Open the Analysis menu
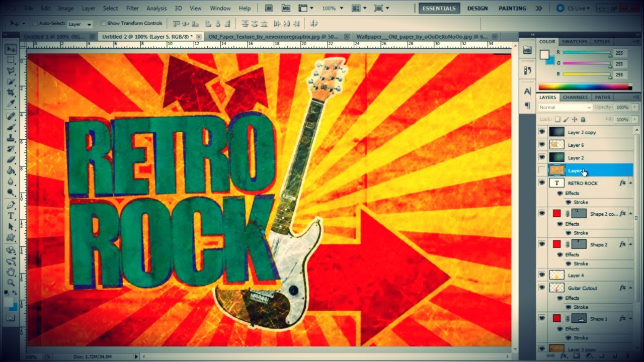Screen dimensions: 644x362 [x=156, y=8]
